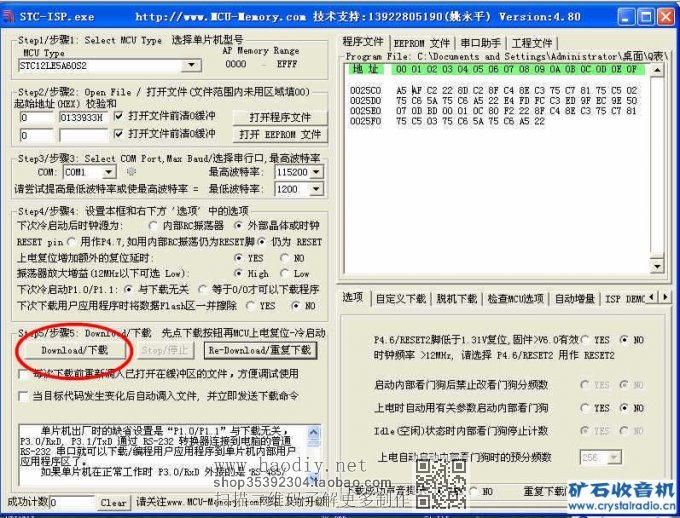Select Low oscillator gain radio button
680x518 pixels.
(x=286, y=273)
